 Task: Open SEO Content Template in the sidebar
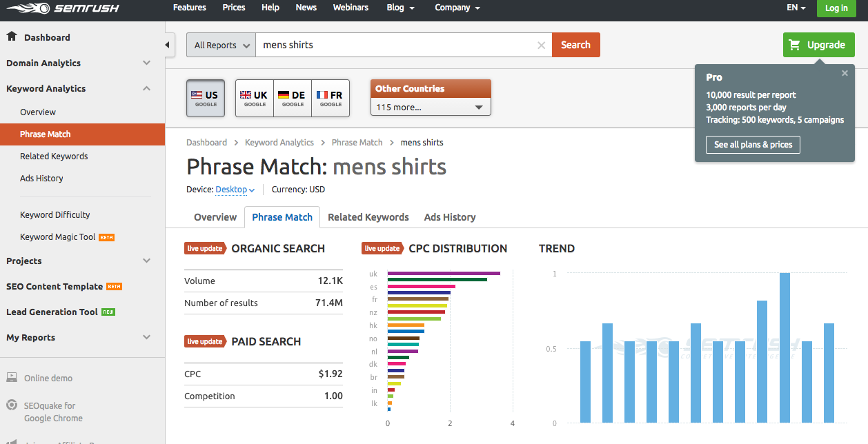55,287
